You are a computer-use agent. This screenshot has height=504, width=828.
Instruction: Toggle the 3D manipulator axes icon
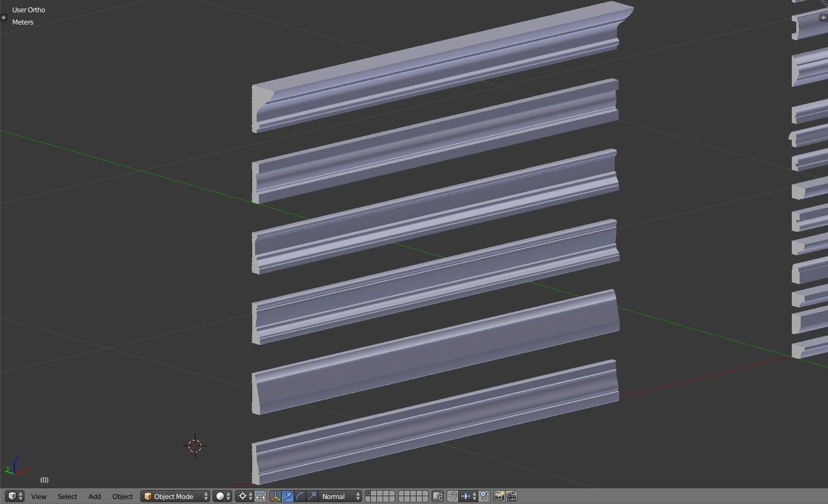(275, 496)
